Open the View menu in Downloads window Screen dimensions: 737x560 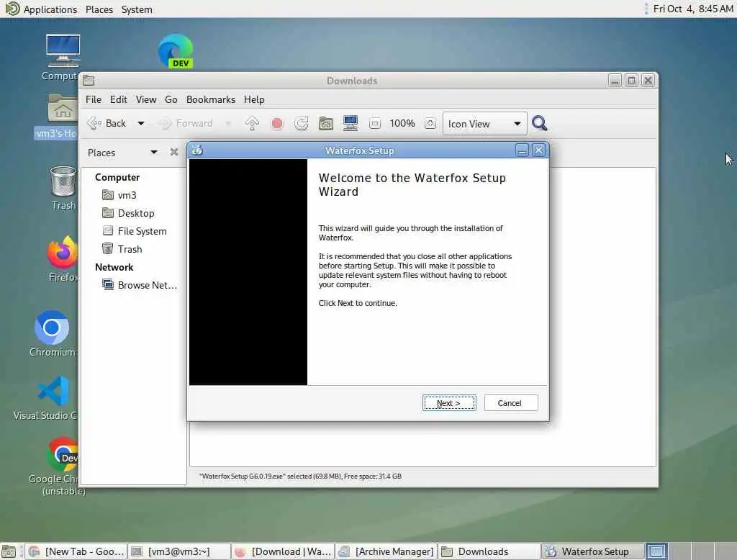[x=146, y=99]
